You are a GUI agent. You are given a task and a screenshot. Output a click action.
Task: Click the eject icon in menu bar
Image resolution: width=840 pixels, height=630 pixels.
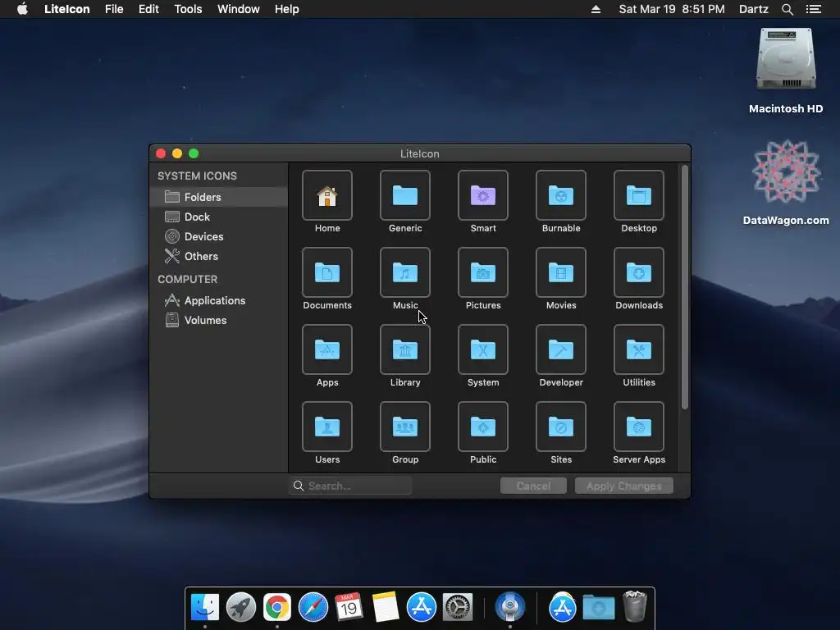[x=596, y=9]
